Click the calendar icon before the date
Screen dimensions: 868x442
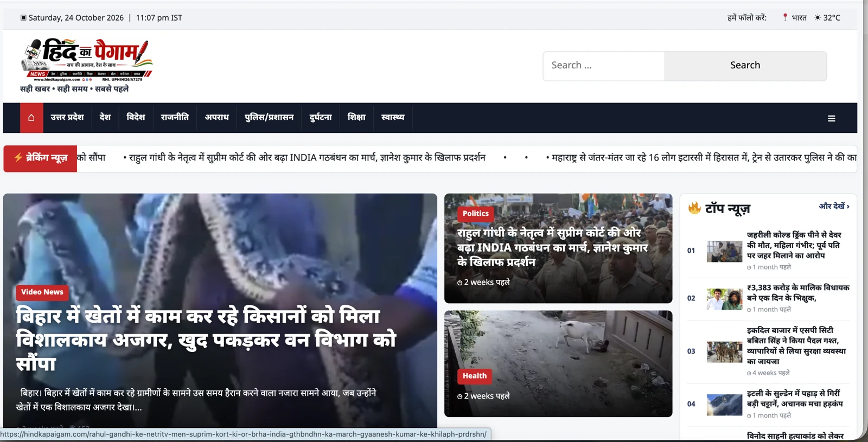[23, 17]
